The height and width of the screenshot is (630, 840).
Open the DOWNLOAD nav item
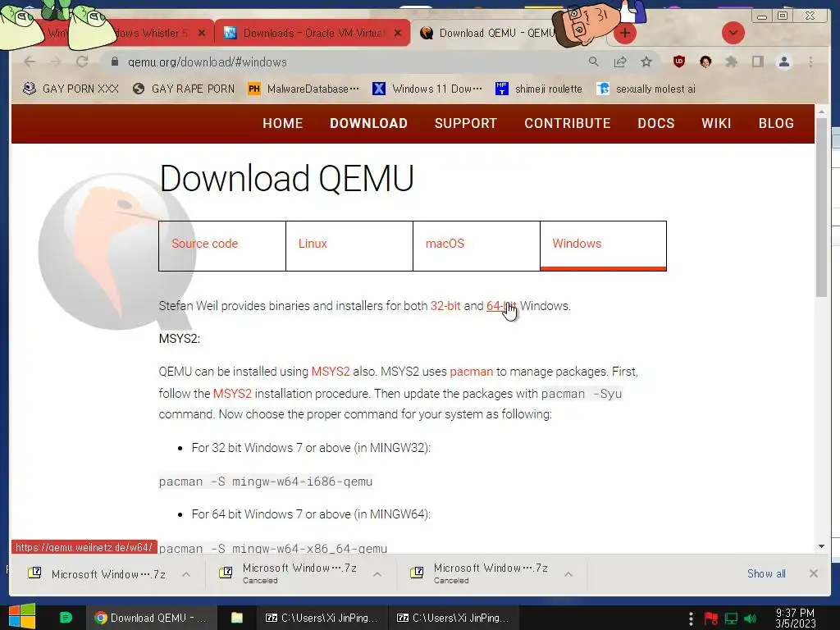tap(368, 123)
